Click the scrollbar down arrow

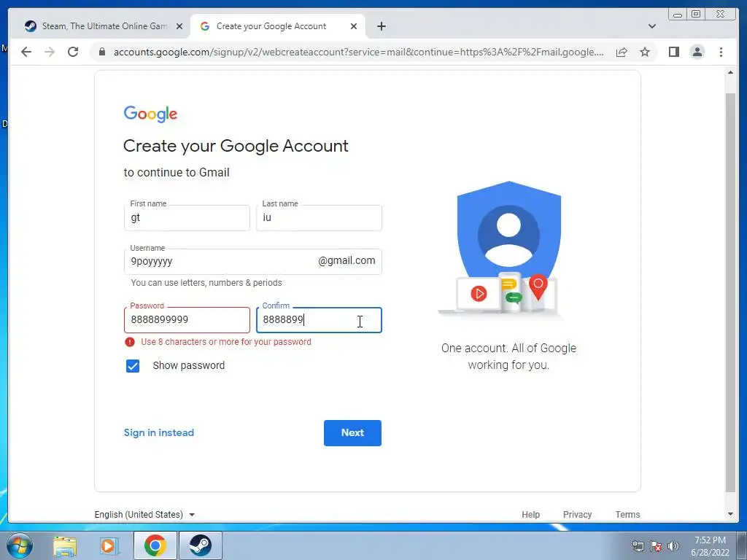coord(730,514)
